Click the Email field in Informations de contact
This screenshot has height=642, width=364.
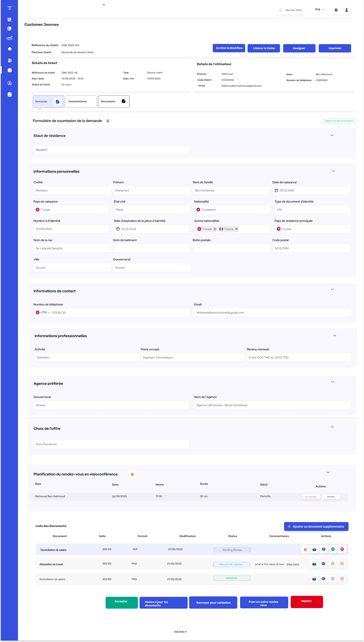(x=272, y=313)
